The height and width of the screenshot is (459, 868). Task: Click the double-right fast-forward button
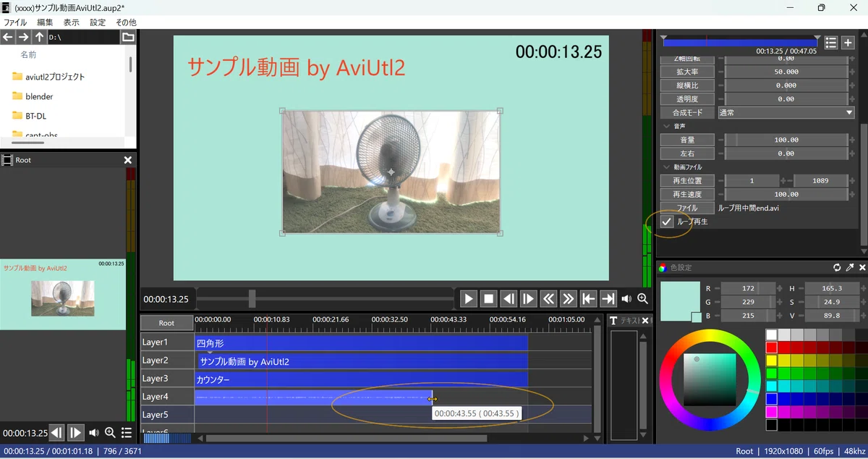click(x=569, y=298)
